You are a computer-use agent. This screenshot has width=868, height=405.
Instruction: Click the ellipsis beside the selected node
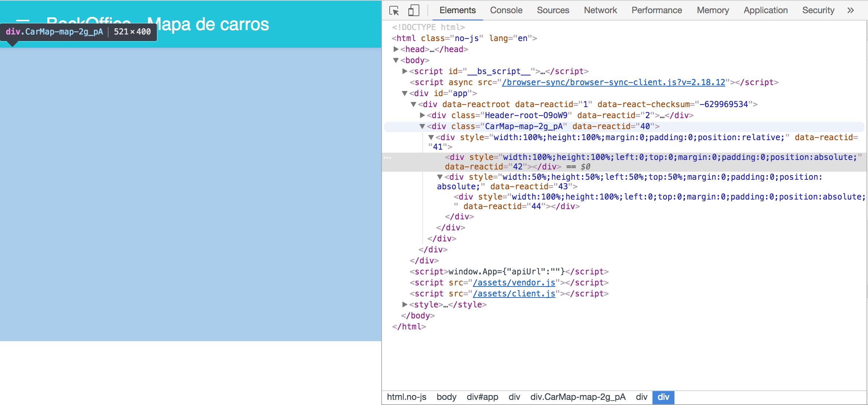387,157
